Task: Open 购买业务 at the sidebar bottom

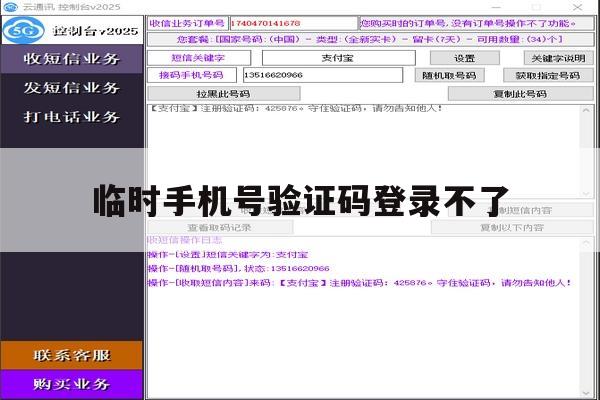Action: coord(72,384)
